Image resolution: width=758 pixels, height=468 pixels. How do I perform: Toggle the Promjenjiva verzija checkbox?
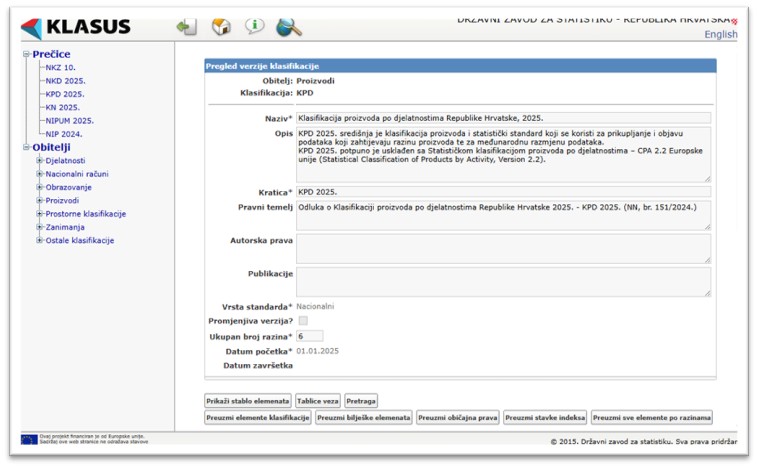tap(303, 321)
